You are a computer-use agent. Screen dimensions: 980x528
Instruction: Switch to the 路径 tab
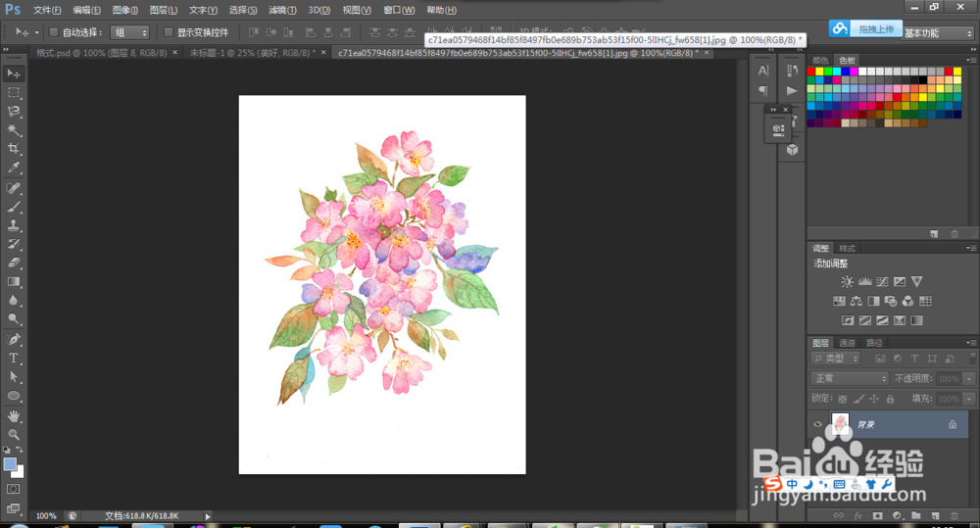click(874, 343)
